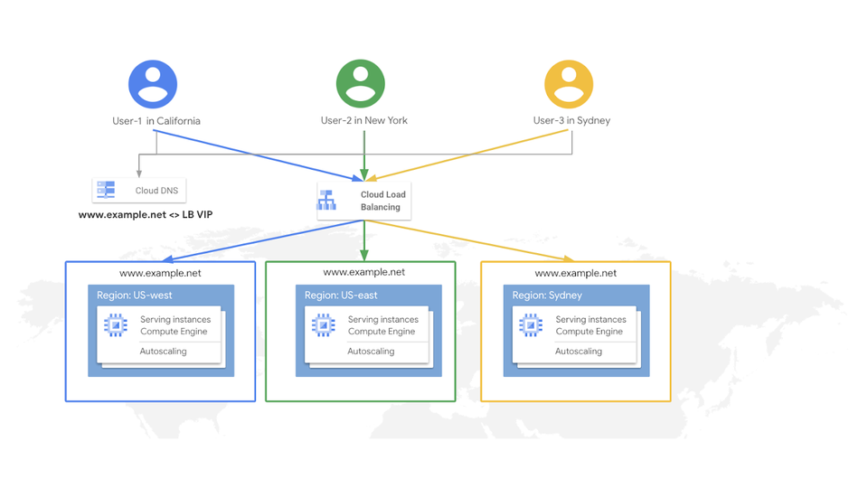Click the 'User-2 in New York' label
Screen dimensions: 868x488
[x=364, y=120]
